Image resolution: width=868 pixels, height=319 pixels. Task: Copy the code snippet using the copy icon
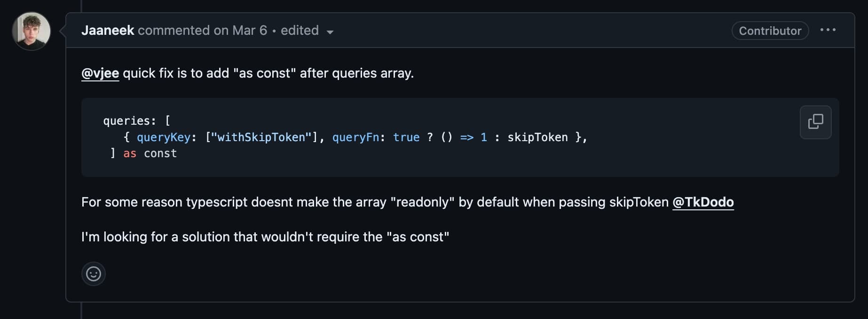(815, 122)
